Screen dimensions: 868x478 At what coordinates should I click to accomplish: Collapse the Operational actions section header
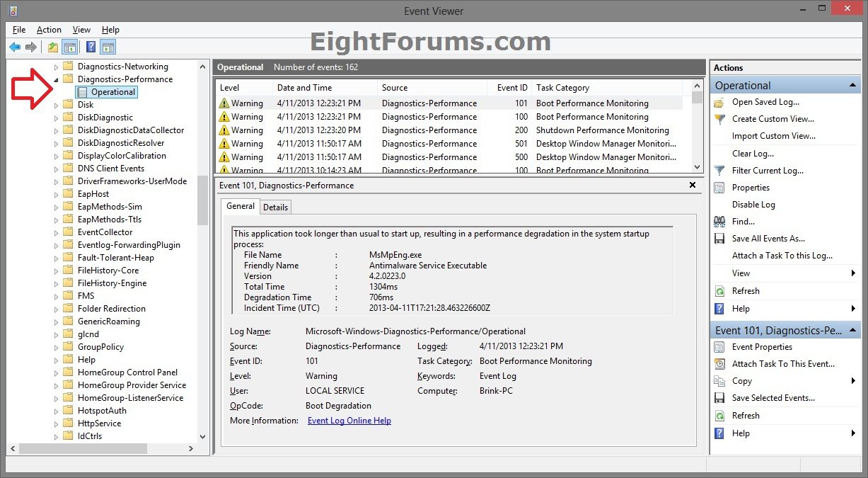[852, 86]
